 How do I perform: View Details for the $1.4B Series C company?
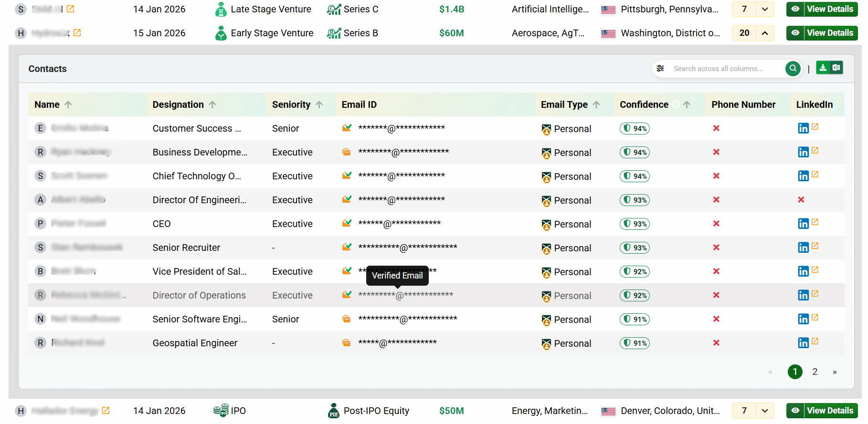(822, 9)
